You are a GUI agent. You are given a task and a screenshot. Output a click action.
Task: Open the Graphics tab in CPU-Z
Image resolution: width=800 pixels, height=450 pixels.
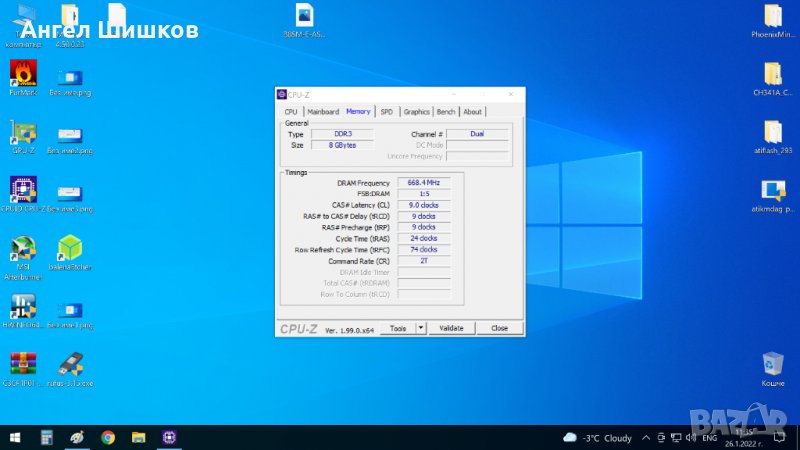pos(416,112)
